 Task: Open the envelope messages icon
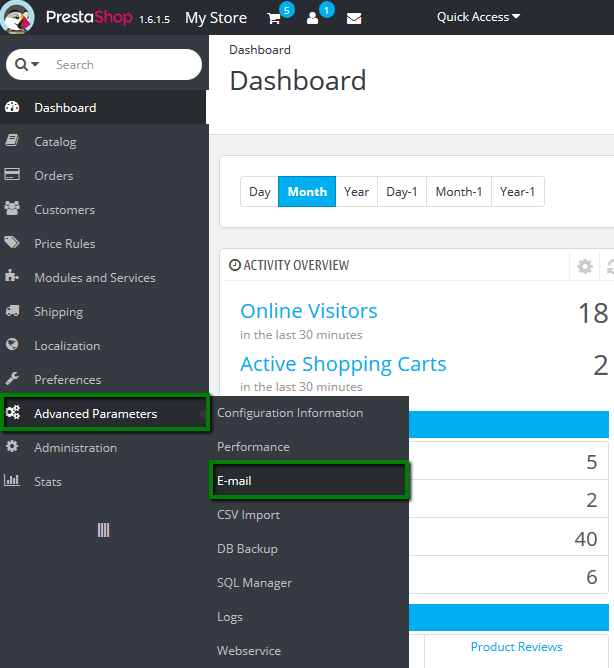coord(354,18)
